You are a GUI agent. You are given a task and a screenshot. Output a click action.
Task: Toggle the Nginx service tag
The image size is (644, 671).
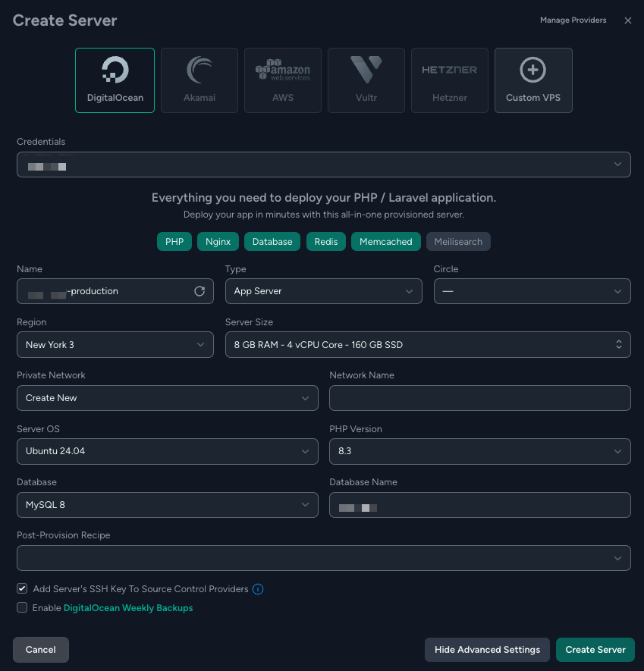pos(218,242)
